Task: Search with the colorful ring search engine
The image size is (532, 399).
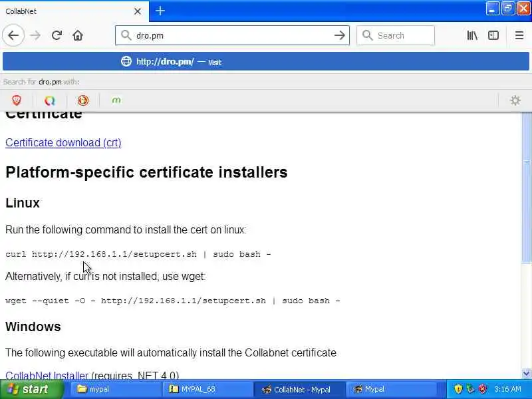Action: tap(49, 100)
